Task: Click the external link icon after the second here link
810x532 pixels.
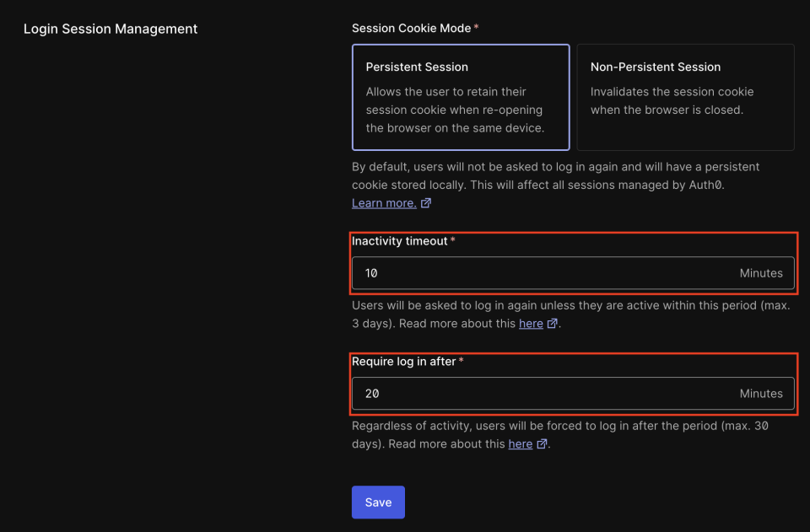Action: point(541,443)
